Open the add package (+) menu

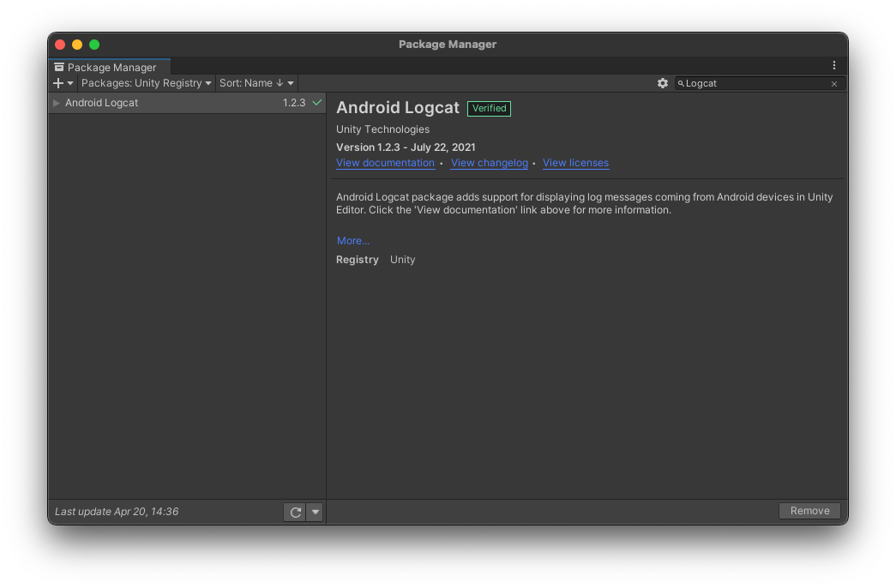pyautogui.click(x=57, y=83)
